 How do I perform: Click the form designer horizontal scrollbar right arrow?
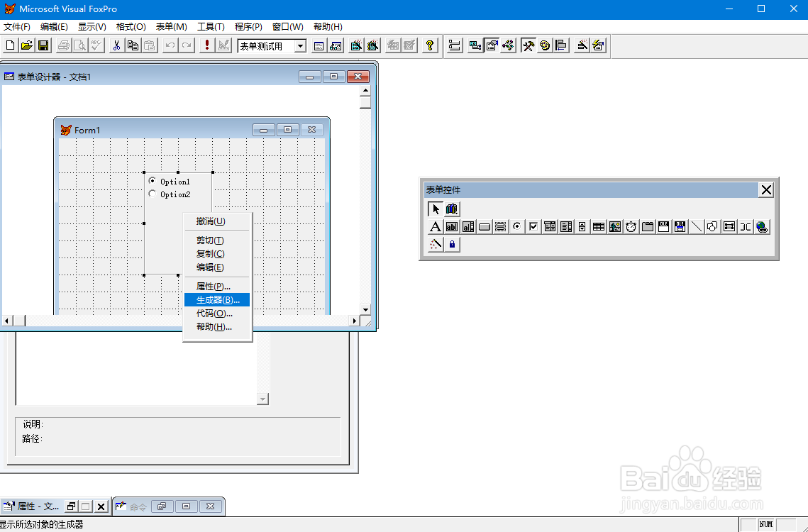click(354, 321)
